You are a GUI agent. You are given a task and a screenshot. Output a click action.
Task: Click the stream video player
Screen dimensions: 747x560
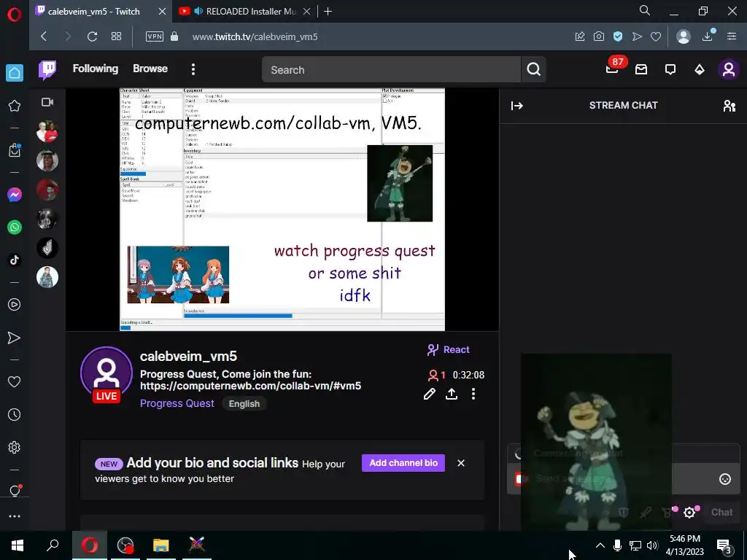[x=282, y=209]
